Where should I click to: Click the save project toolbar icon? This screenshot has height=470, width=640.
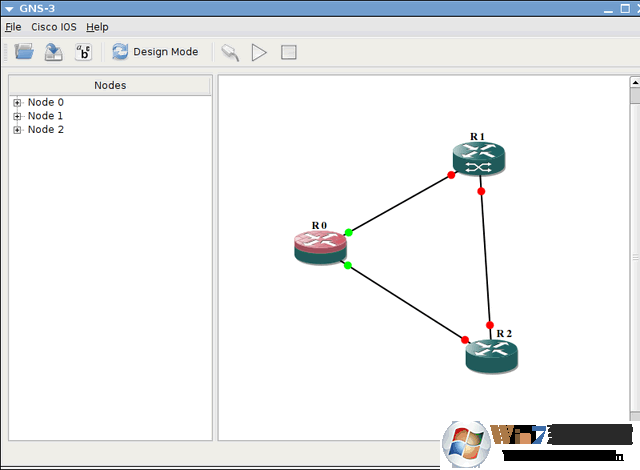(53, 52)
